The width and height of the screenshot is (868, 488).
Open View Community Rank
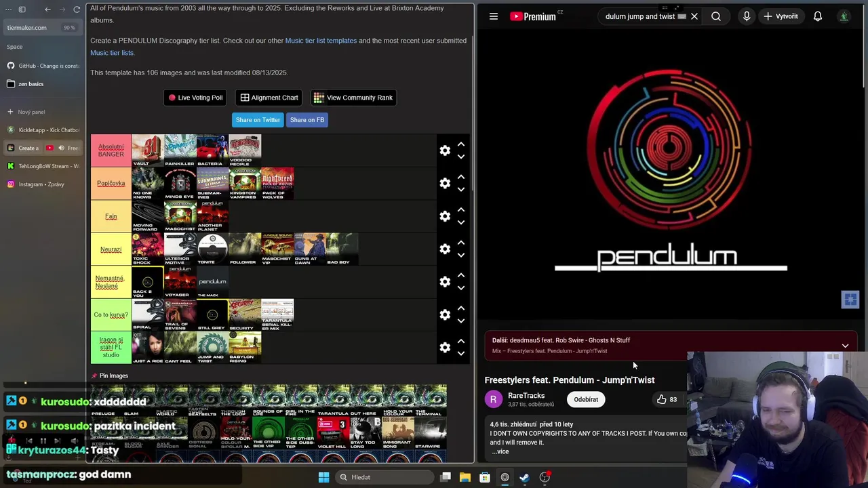pyautogui.click(x=353, y=98)
